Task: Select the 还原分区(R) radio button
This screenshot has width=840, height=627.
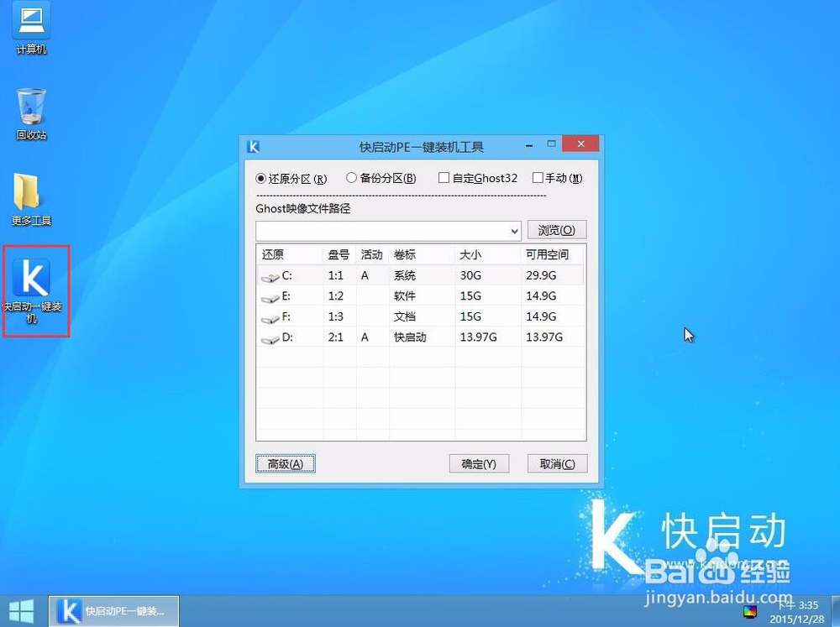Action: [x=261, y=178]
